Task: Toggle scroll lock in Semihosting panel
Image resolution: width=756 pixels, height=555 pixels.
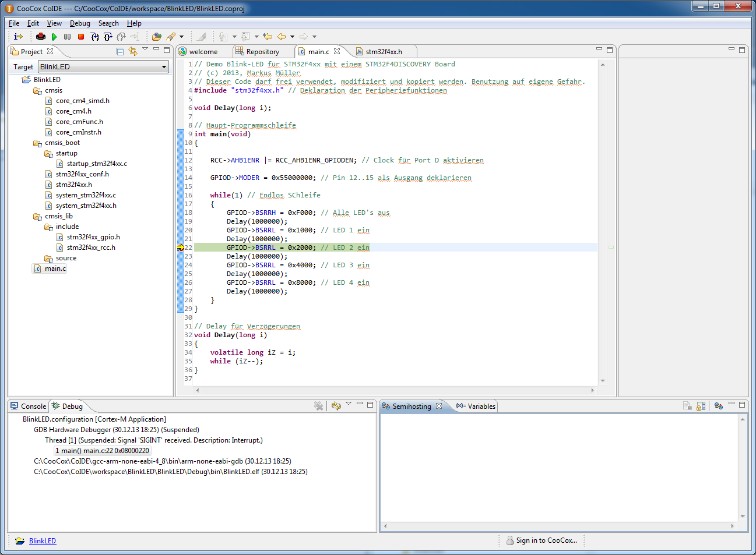Action: point(701,406)
